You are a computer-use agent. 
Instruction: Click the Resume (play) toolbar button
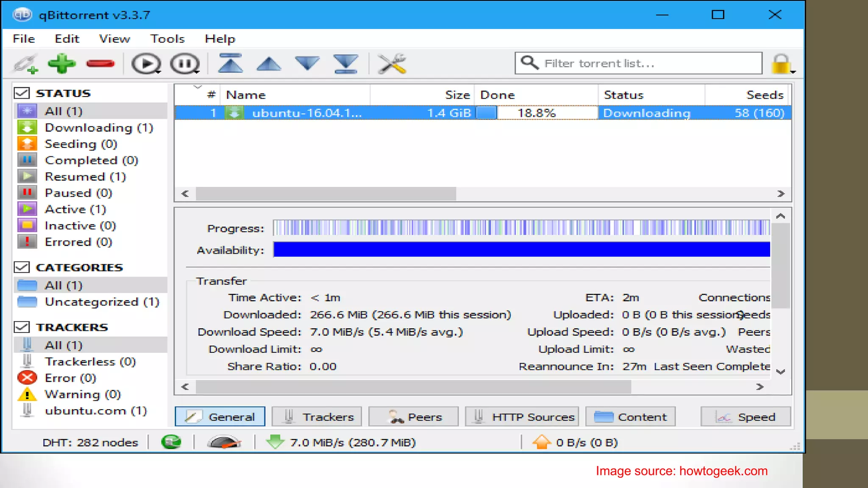146,64
